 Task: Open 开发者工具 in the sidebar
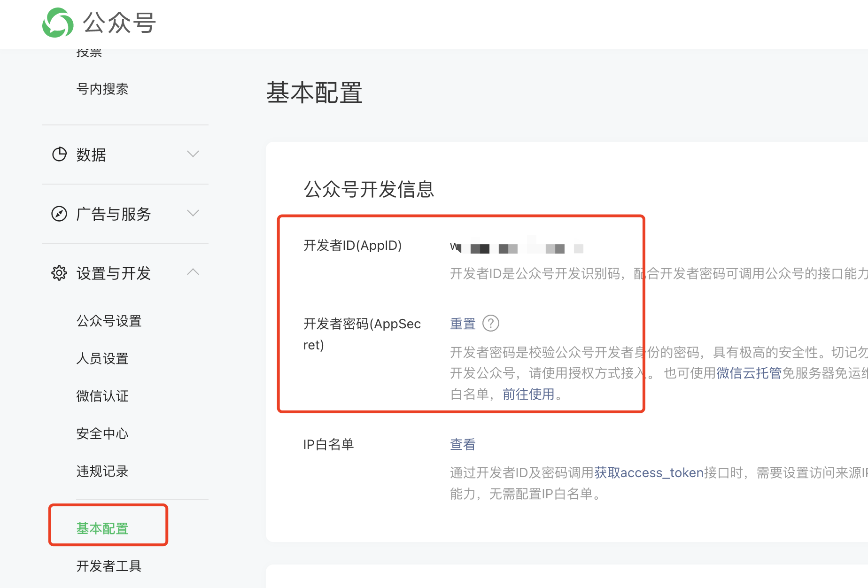tap(109, 566)
